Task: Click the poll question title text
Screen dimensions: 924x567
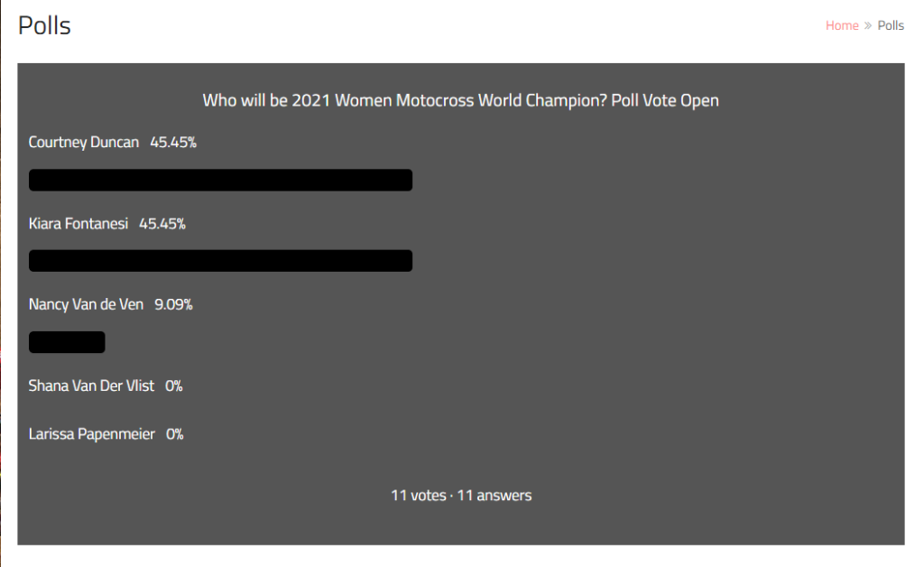Action: pyautogui.click(x=461, y=100)
